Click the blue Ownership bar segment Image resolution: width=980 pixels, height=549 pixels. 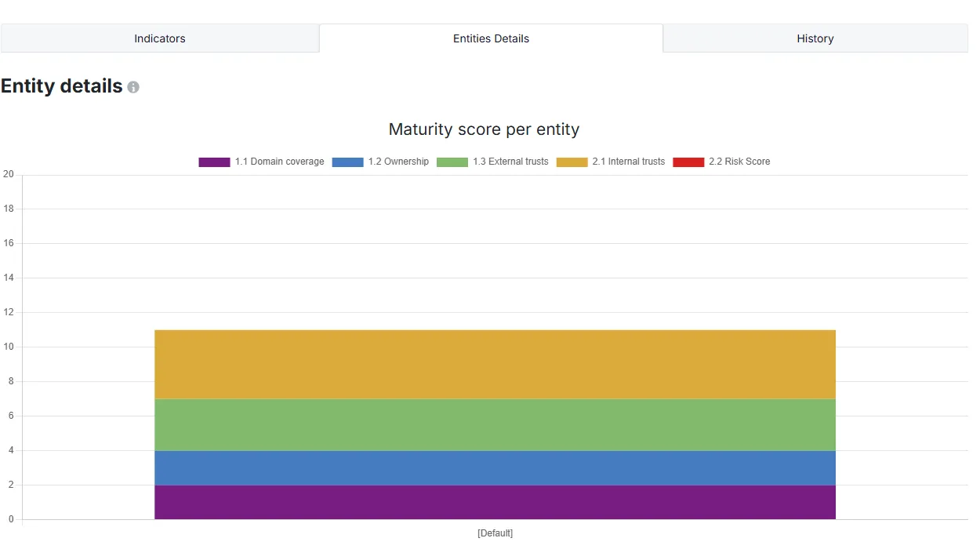pyautogui.click(x=495, y=467)
